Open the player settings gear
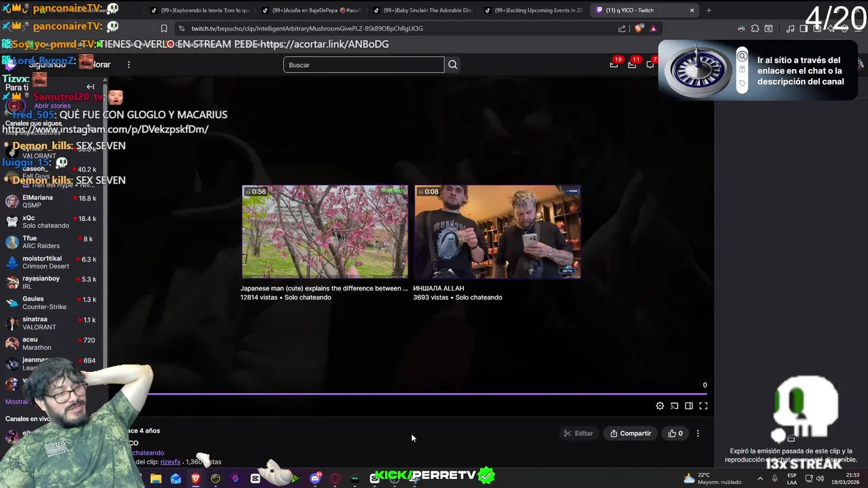Image resolution: width=868 pixels, height=488 pixels. [x=660, y=406]
